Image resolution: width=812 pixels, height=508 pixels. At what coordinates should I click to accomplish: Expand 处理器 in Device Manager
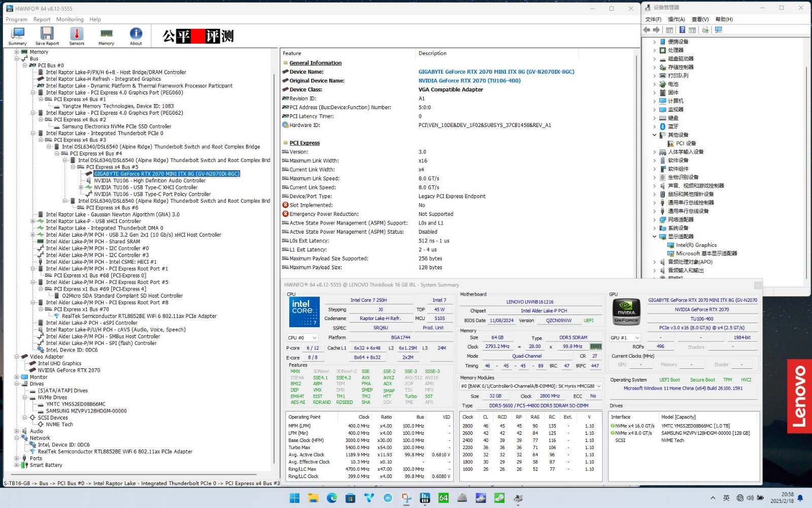pos(654,50)
